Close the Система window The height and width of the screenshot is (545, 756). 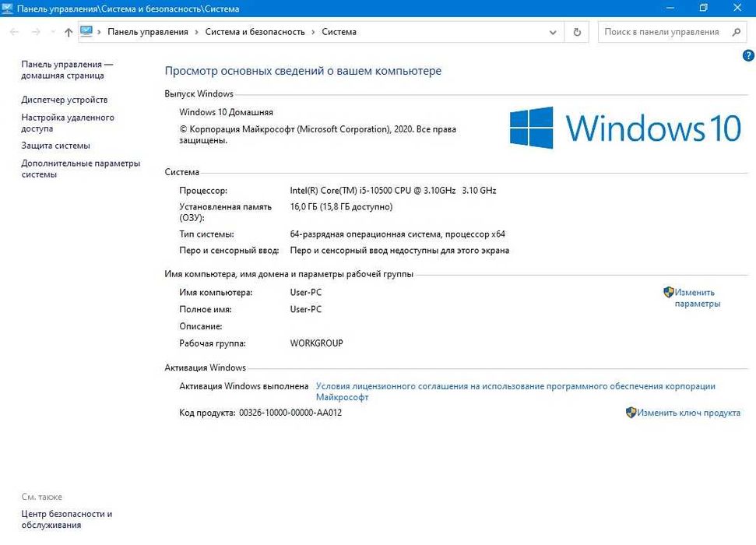coord(737,9)
